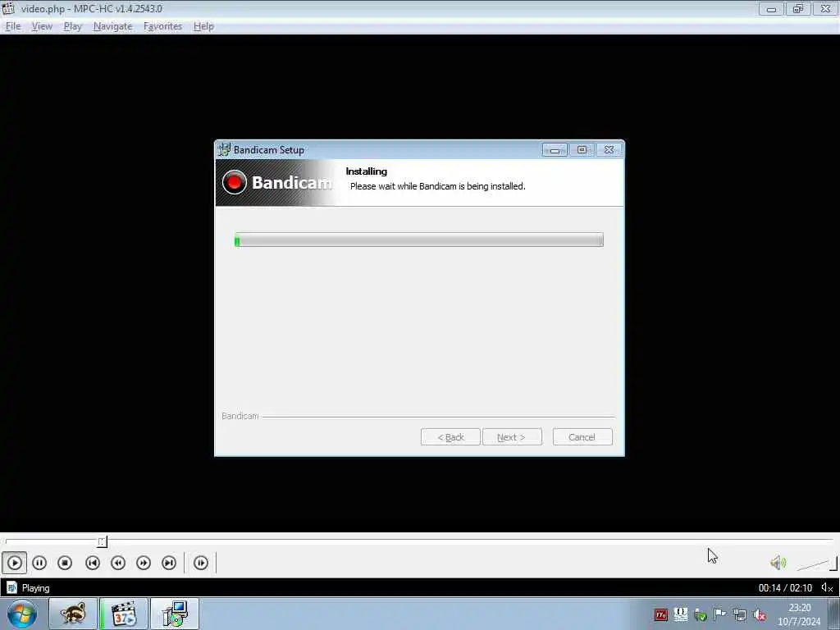Click the network tray icon
This screenshot has width=840, height=630.
(740, 615)
